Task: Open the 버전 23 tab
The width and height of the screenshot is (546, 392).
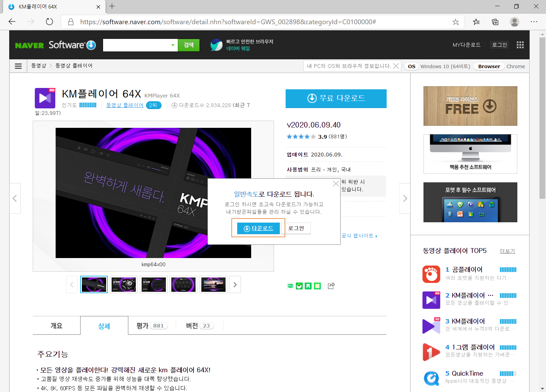Action: pos(200,326)
